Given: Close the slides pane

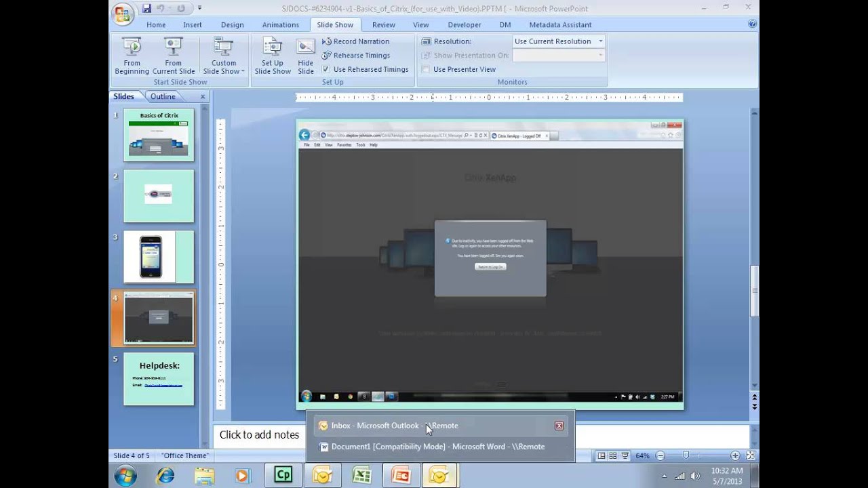Looking at the screenshot, I should tap(202, 97).
